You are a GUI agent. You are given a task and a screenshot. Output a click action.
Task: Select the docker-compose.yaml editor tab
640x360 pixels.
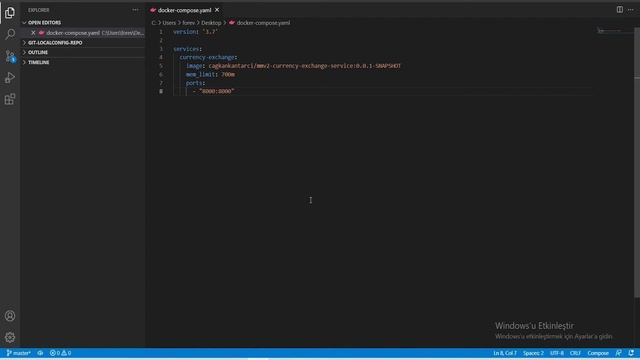tap(184, 10)
